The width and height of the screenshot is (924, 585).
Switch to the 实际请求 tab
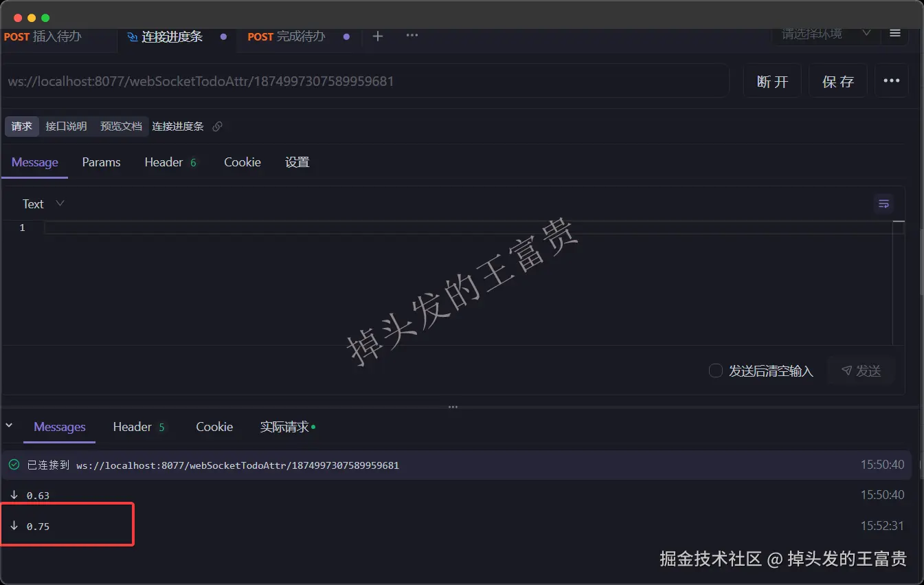[283, 426]
